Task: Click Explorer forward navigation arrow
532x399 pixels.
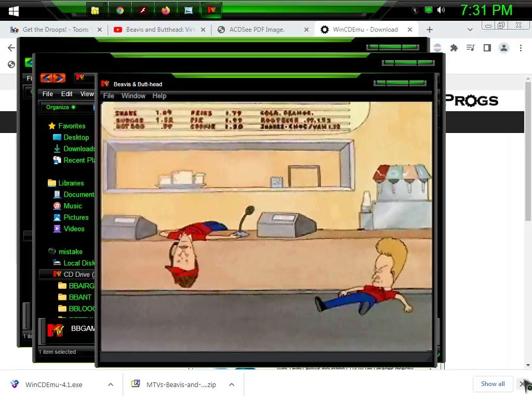Action: point(59,78)
